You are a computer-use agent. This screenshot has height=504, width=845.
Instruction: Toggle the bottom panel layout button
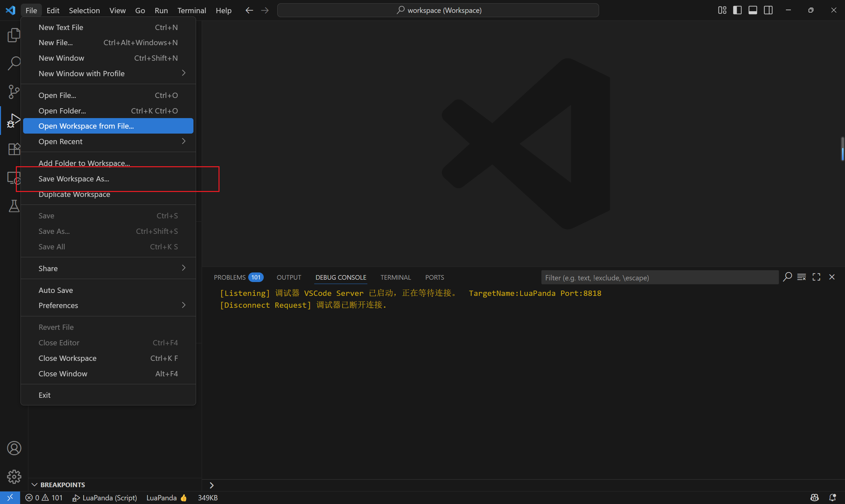click(x=753, y=10)
